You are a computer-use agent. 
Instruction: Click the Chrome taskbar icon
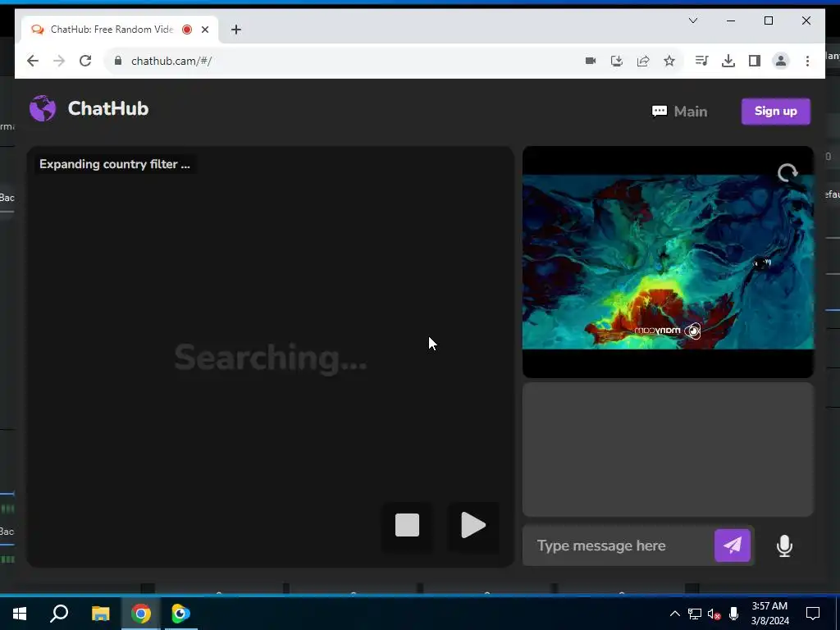[140, 614]
